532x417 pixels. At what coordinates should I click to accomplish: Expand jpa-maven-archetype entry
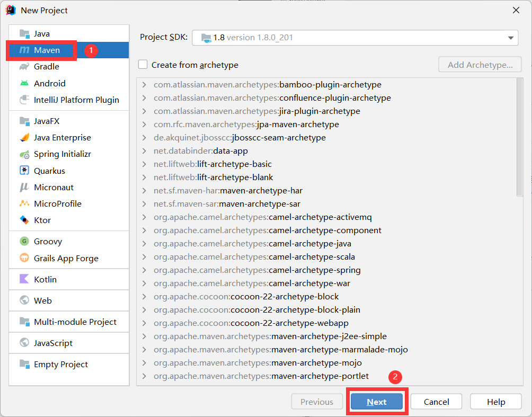click(x=144, y=124)
